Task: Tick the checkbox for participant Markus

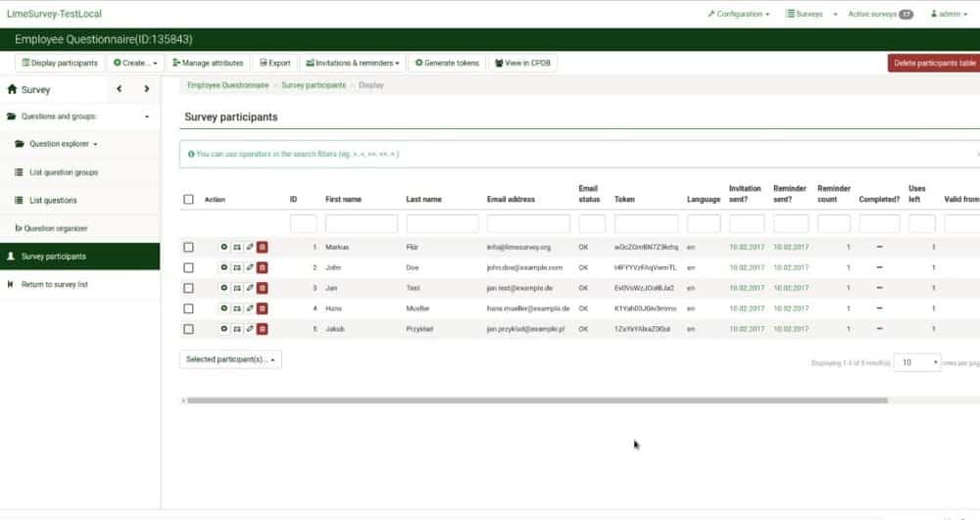Action: point(188,247)
